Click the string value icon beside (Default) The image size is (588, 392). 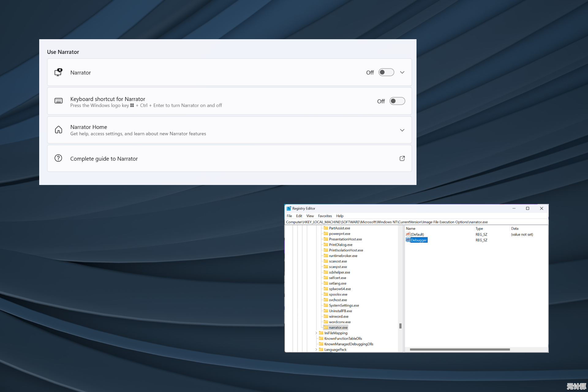point(408,234)
